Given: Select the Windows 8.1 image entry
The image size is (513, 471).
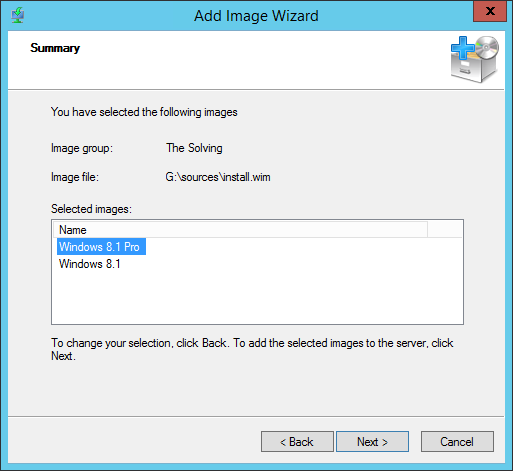Looking at the screenshot, I should pyautogui.click(x=89, y=264).
